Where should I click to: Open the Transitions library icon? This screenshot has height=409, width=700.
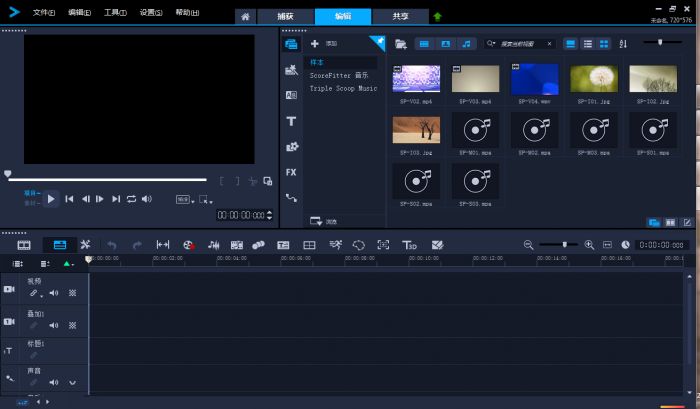click(291, 95)
